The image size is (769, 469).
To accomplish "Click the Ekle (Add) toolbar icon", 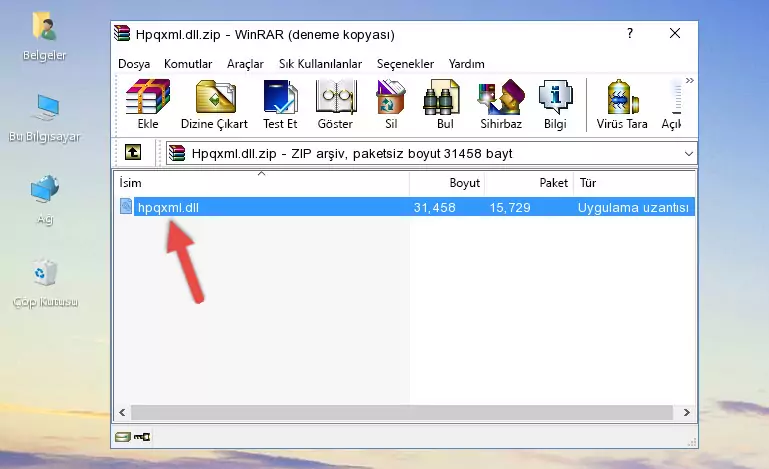I will coord(148,104).
